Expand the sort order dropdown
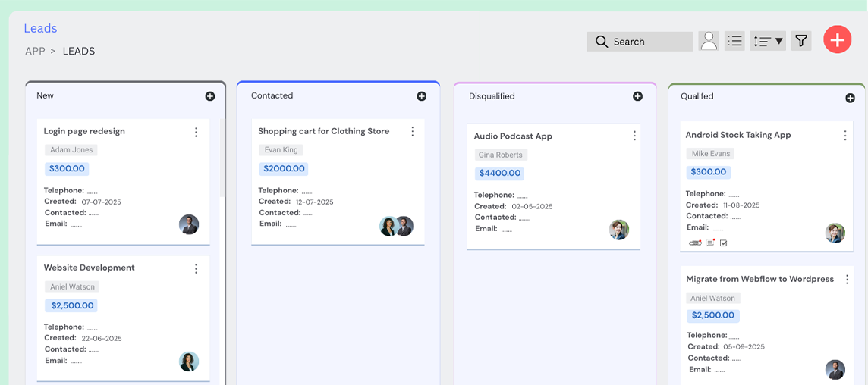This screenshot has height=385, width=868. [767, 41]
